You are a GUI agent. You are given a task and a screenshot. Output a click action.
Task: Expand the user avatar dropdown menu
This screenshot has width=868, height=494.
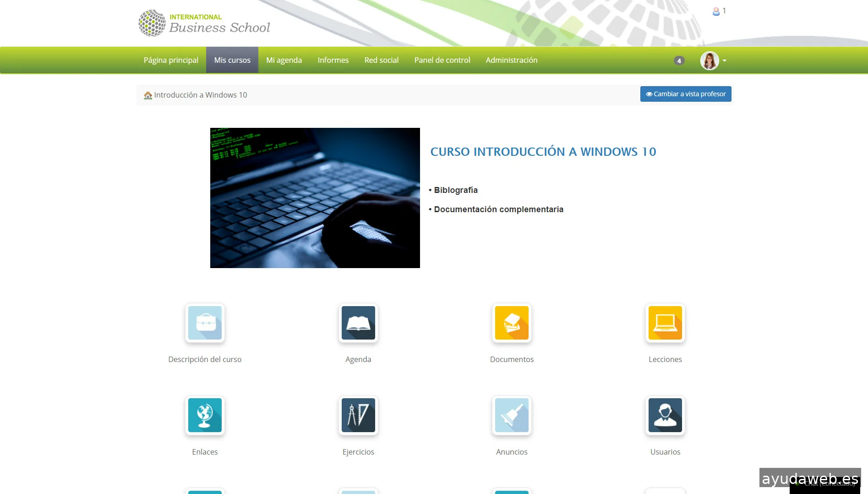point(713,60)
